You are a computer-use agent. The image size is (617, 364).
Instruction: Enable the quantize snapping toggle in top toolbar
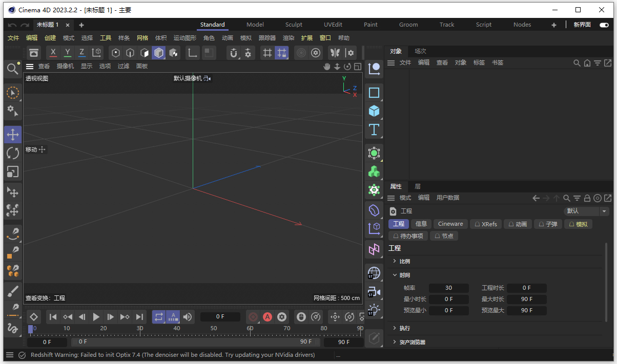click(282, 52)
